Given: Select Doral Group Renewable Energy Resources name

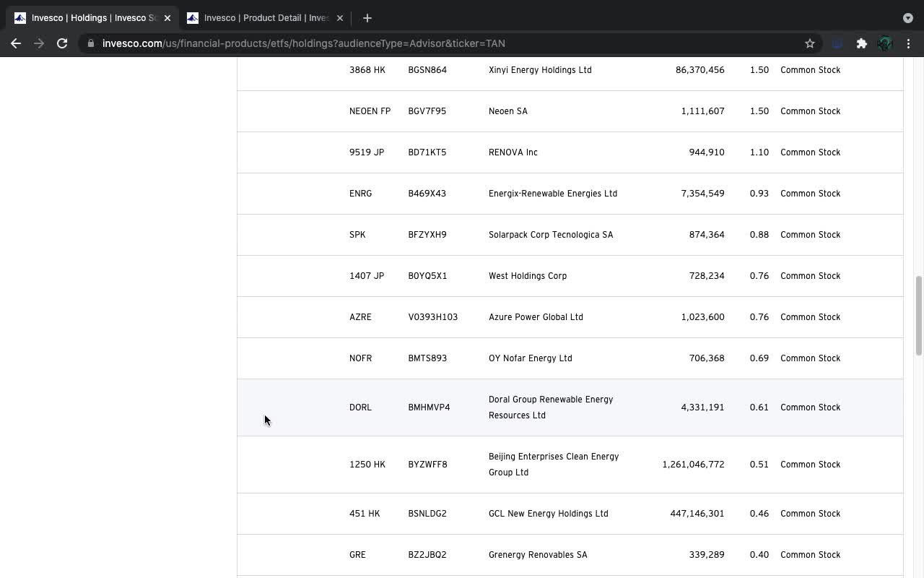Looking at the screenshot, I should click(551, 407).
